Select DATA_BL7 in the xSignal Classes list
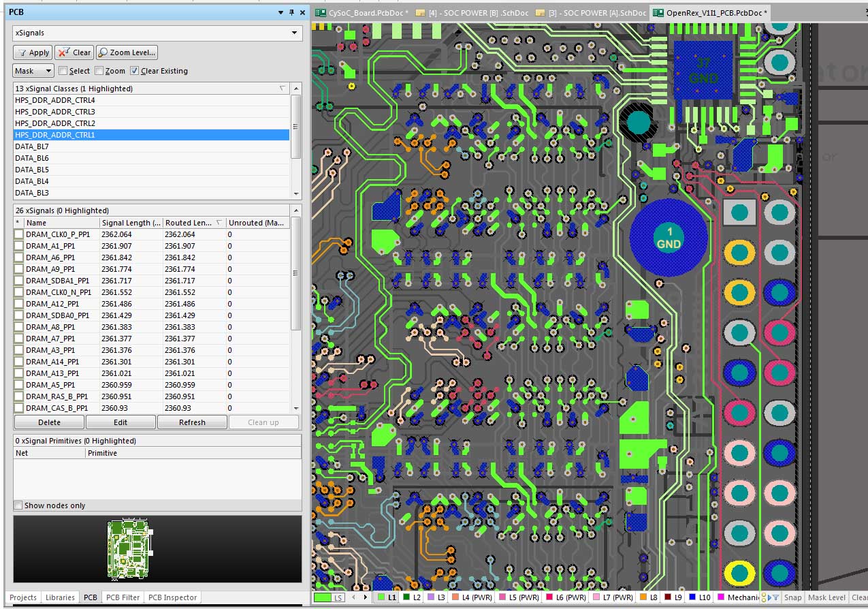Viewport: 868px width, 609px height. [32, 146]
